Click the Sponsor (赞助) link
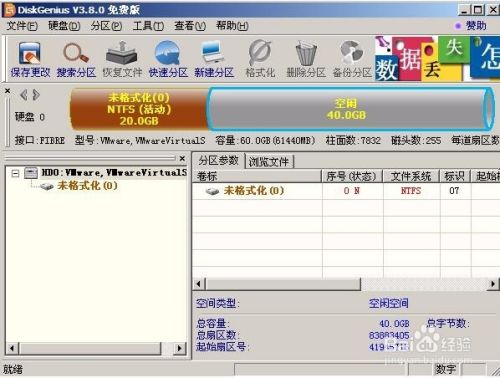This screenshot has height=378, width=500. point(476,25)
